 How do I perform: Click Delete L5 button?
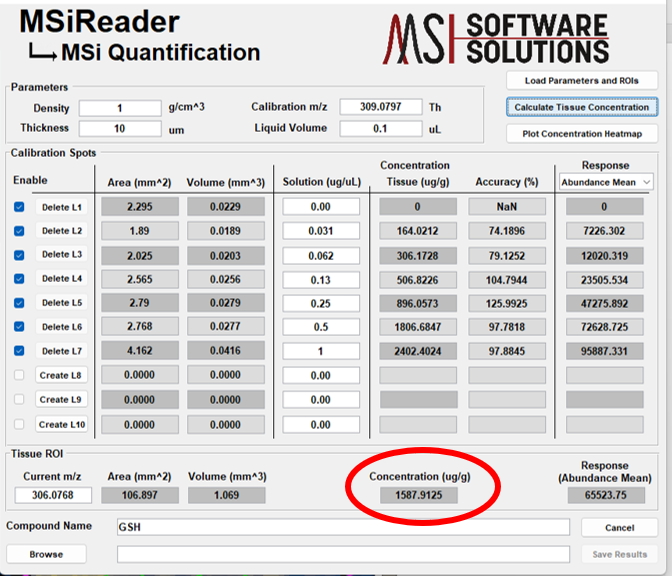coord(61,303)
